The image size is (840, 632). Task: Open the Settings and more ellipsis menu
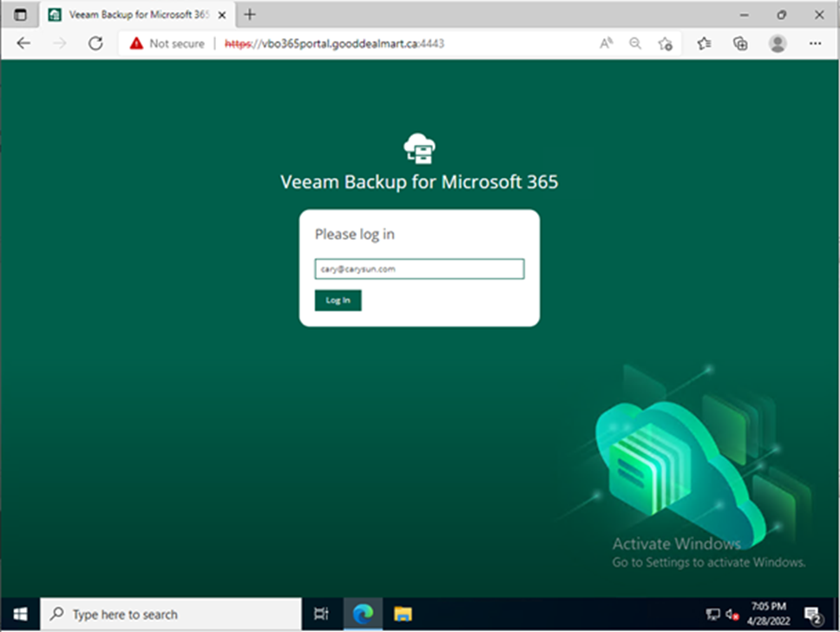click(x=815, y=43)
